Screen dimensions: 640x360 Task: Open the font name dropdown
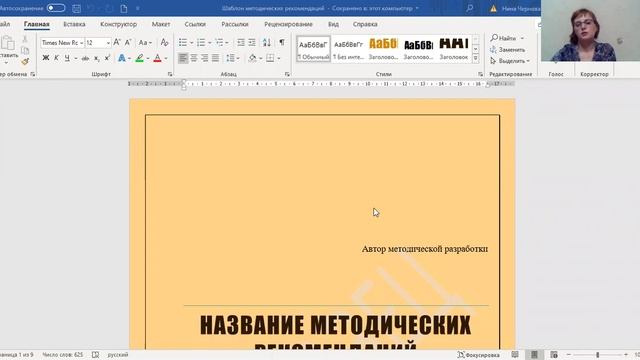[x=82, y=43]
